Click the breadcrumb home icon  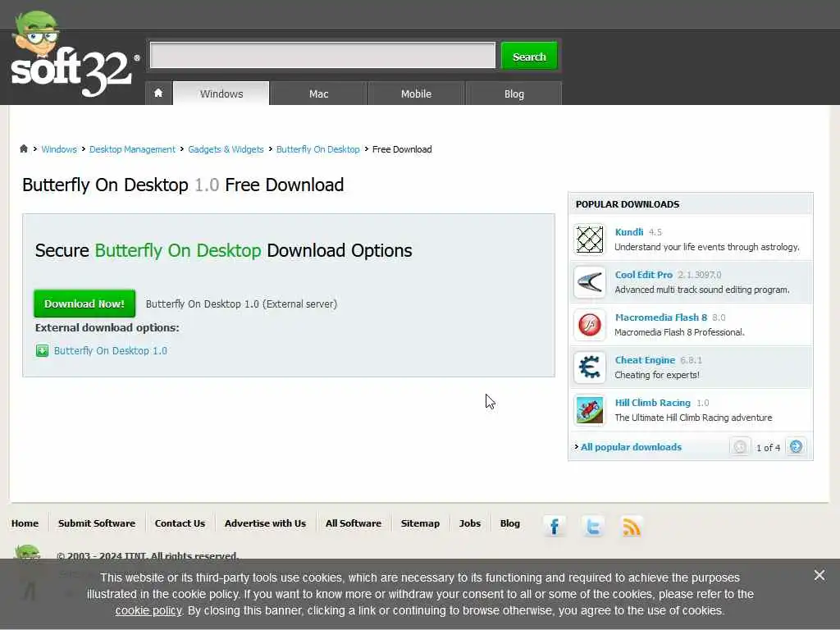click(x=24, y=149)
